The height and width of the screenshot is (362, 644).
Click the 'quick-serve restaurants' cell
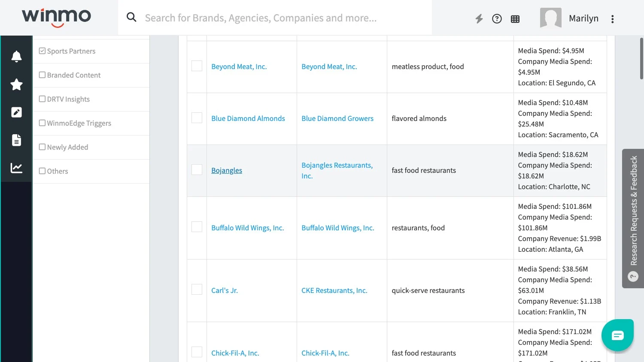pos(450,290)
